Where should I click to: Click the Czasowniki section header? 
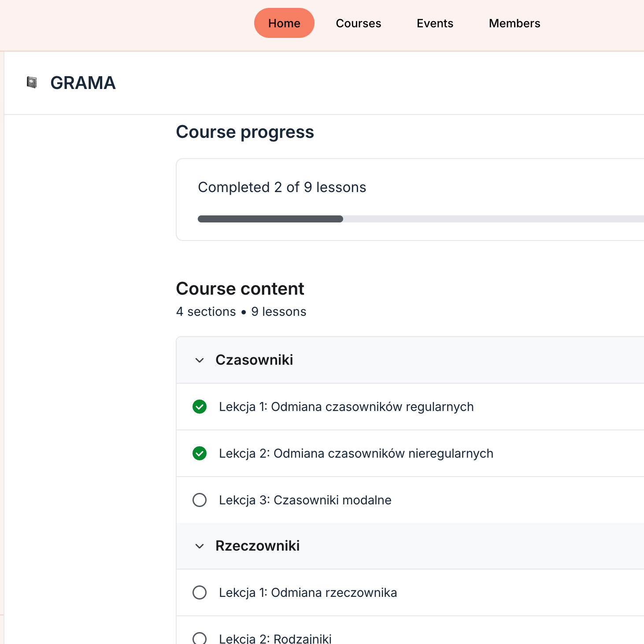(254, 360)
